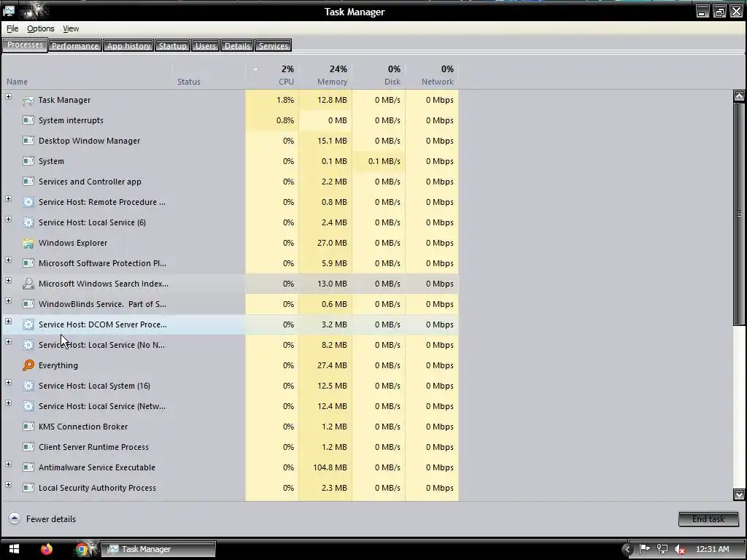Click the network tray icon
This screenshot has height=560, width=747.
coord(662,549)
